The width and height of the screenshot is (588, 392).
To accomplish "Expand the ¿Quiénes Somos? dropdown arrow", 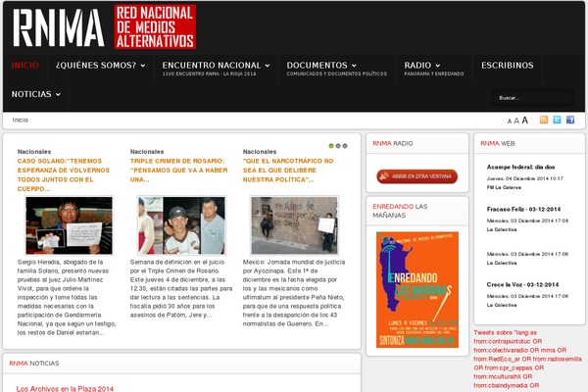I will tap(143, 66).
